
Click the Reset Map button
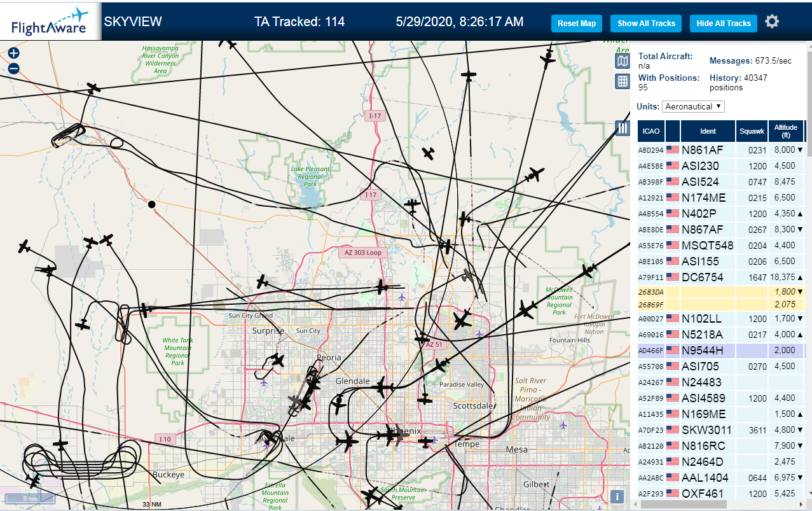577,24
